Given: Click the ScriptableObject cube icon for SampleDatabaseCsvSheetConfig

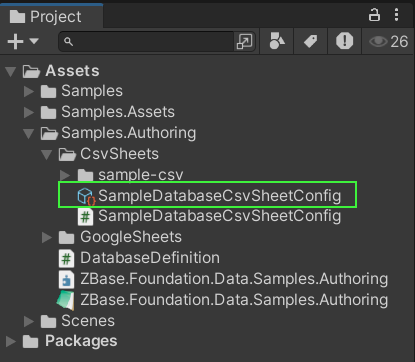Looking at the screenshot, I should (x=86, y=196).
